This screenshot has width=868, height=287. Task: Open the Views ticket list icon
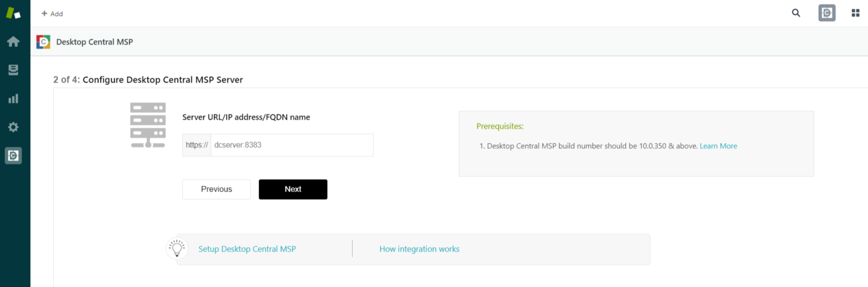point(13,70)
